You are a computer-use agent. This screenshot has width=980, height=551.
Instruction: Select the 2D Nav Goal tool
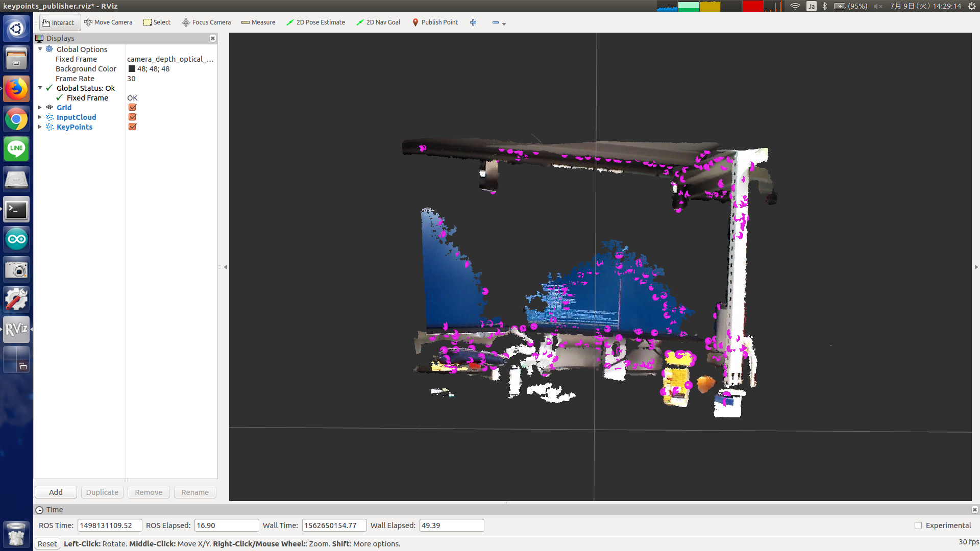(x=378, y=22)
